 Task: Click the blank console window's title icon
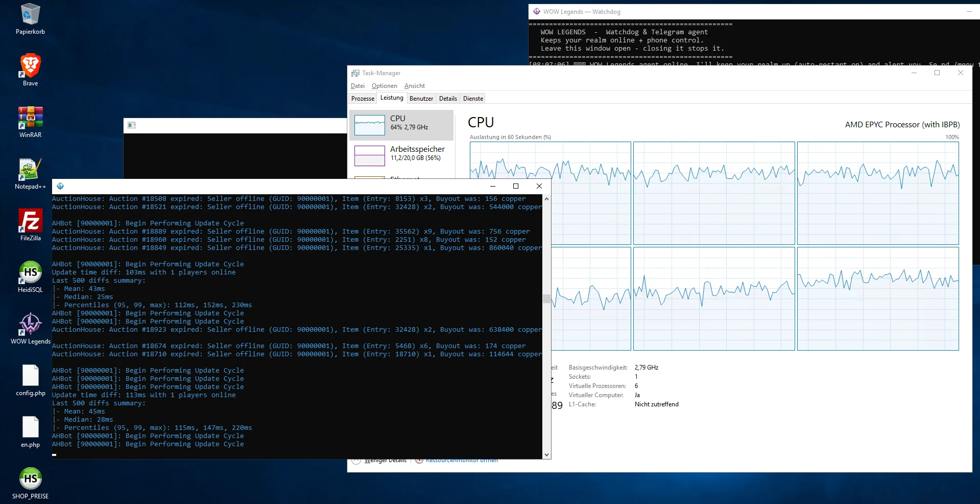[x=131, y=125]
